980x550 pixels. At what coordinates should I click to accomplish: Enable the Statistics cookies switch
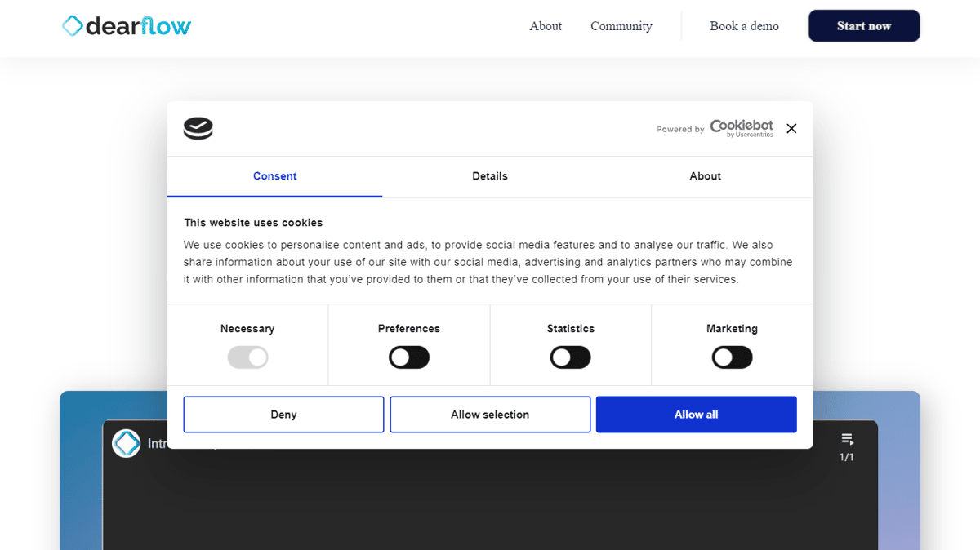tap(571, 357)
